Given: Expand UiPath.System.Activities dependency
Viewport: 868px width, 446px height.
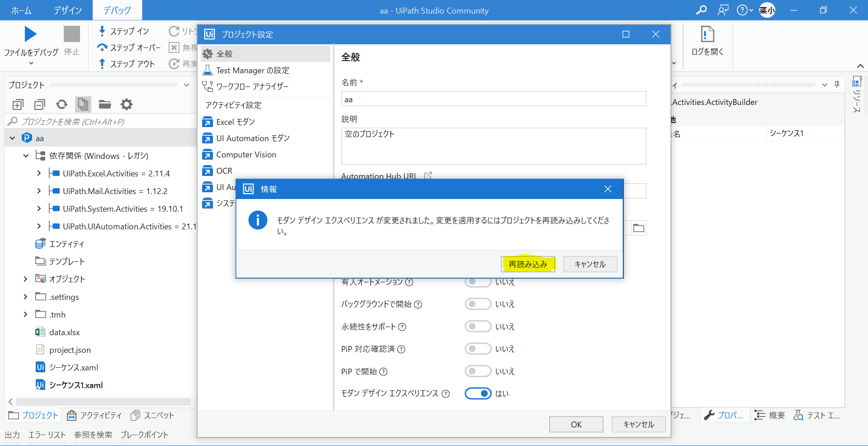Looking at the screenshot, I should point(39,209).
